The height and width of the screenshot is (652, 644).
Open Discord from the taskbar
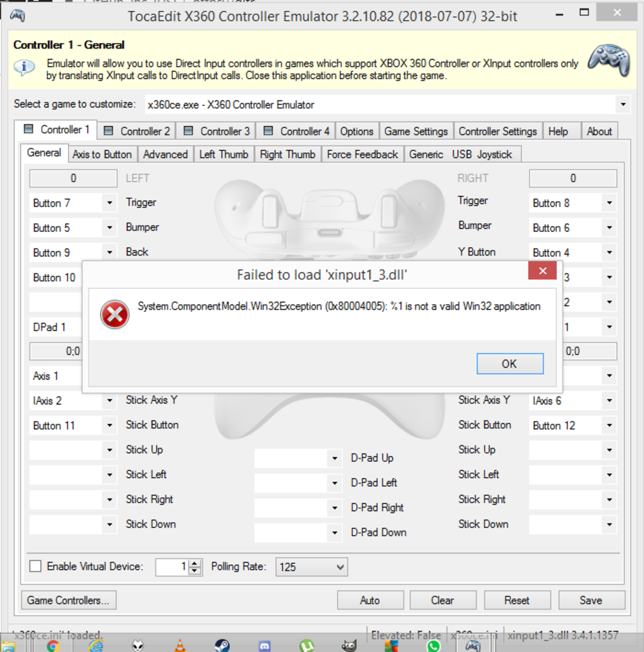click(265, 646)
